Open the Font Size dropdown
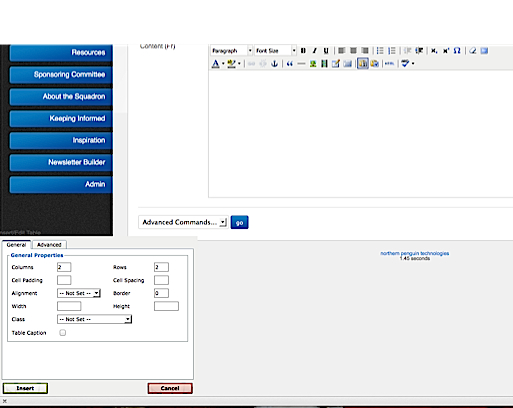The width and height of the screenshot is (513, 408). [x=275, y=51]
